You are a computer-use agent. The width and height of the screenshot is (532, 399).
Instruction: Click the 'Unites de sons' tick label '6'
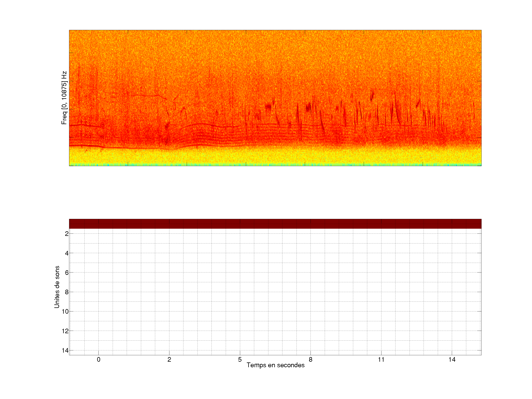(x=67, y=273)
